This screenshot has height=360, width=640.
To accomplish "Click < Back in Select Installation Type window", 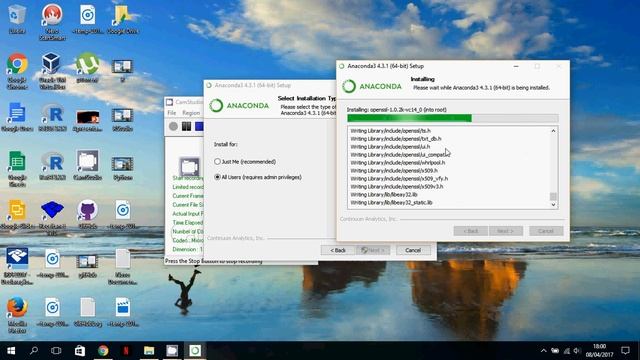I will click(x=338, y=250).
